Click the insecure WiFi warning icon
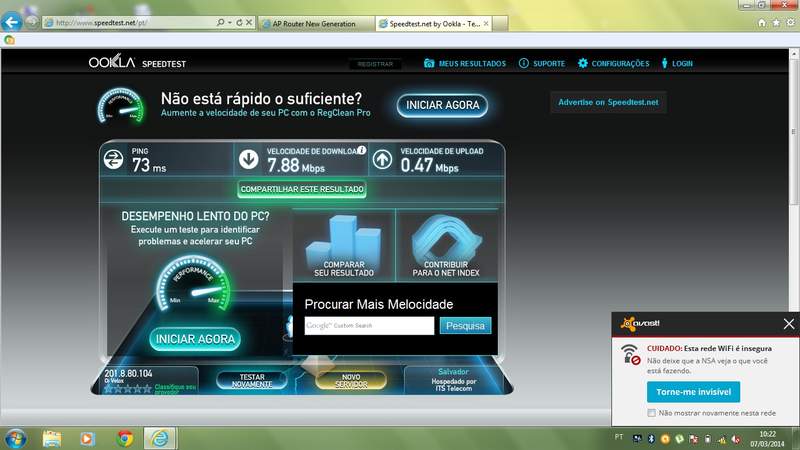 631,355
